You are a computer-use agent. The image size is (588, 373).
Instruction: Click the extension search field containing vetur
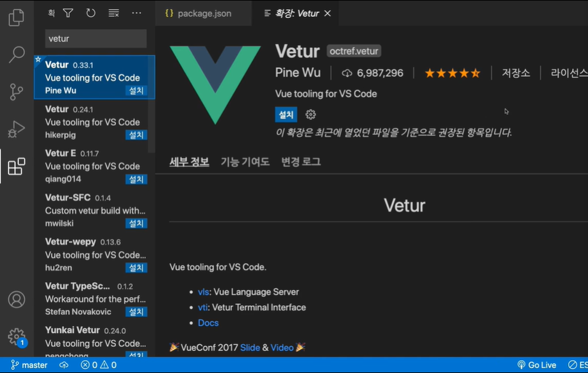tap(95, 38)
